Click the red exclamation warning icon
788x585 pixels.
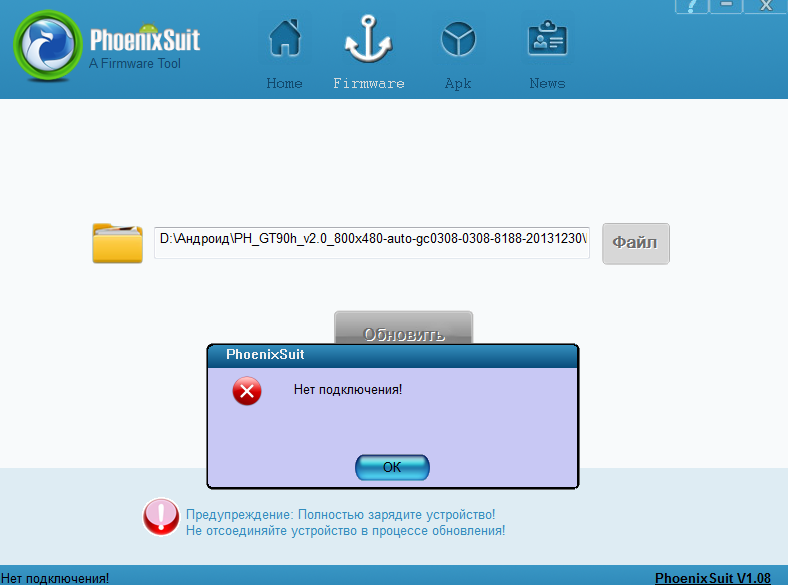(161, 517)
